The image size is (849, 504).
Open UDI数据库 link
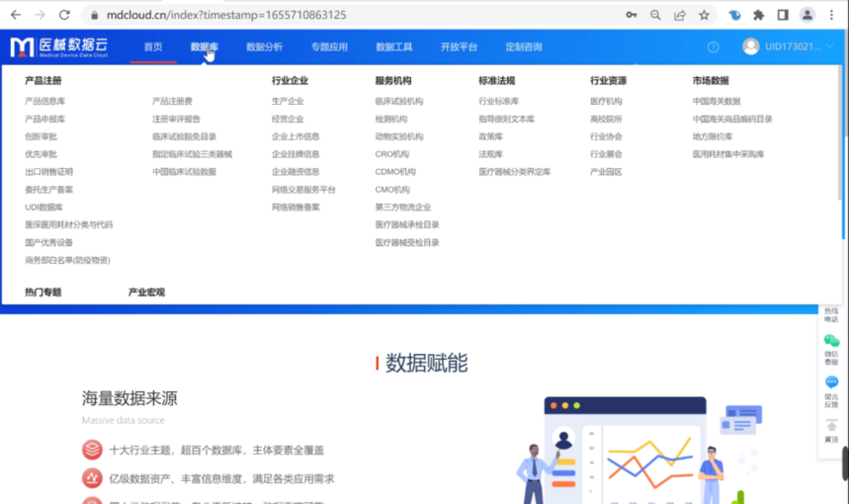click(x=43, y=208)
